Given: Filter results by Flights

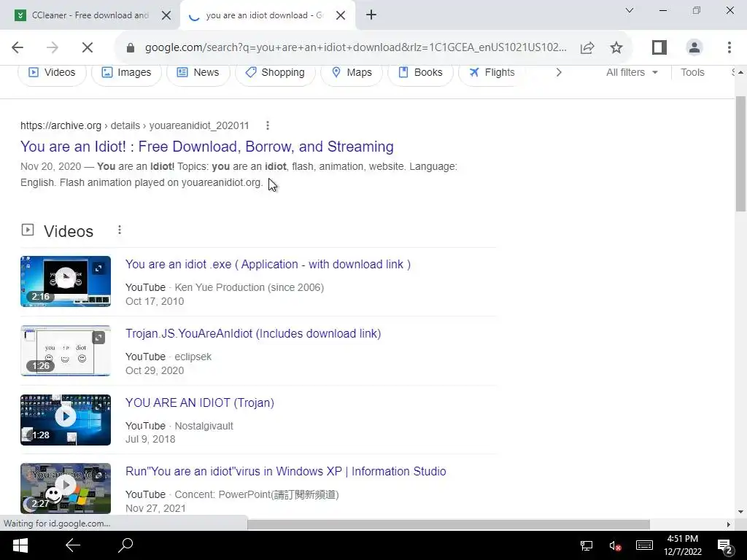Looking at the screenshot, I should coord(492,72).
